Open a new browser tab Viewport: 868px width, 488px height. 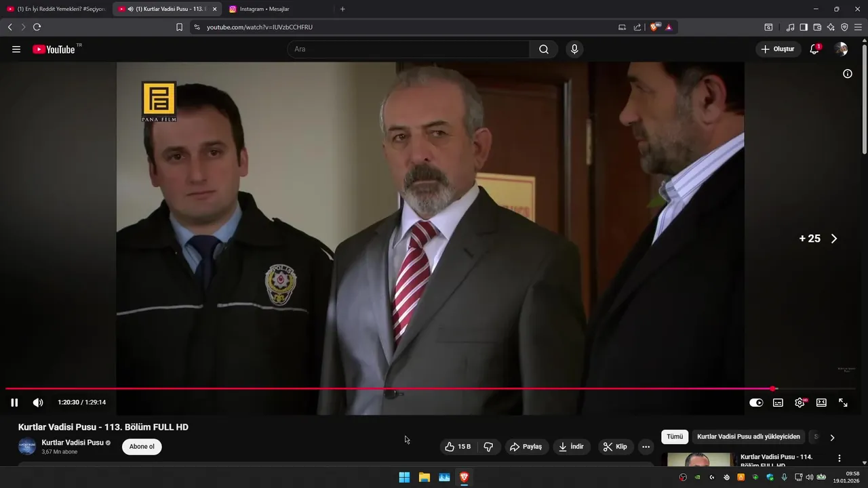[342, 9]
